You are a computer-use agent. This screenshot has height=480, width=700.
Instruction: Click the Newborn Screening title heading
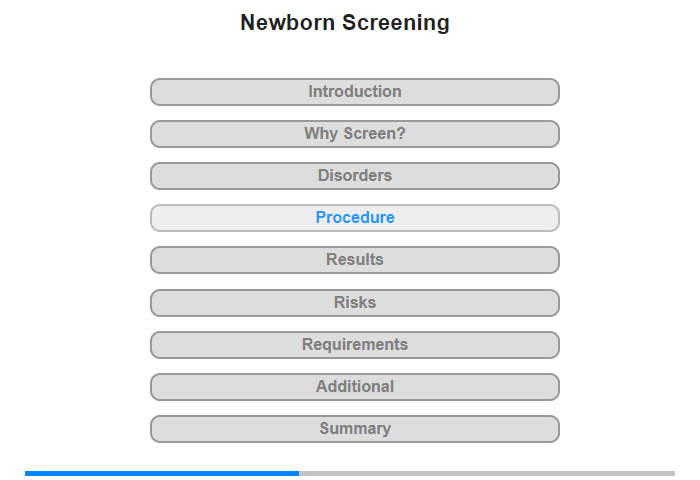345,23
